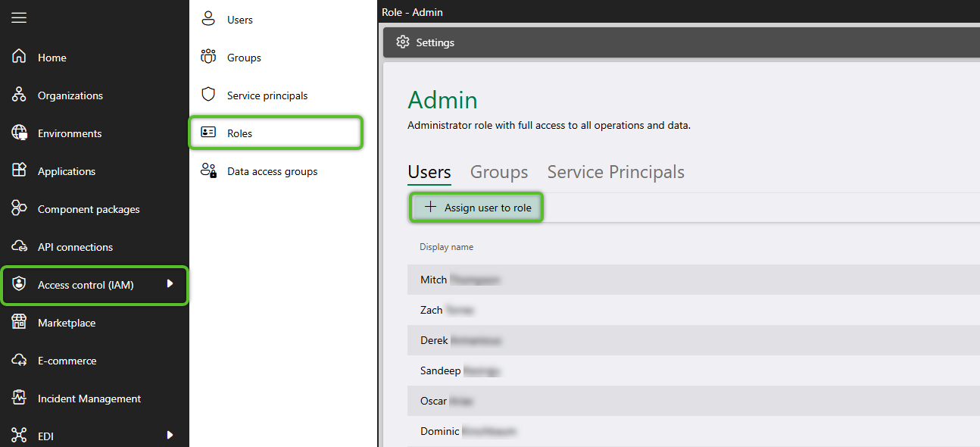Open Data access groups menu item

[272, 171]
